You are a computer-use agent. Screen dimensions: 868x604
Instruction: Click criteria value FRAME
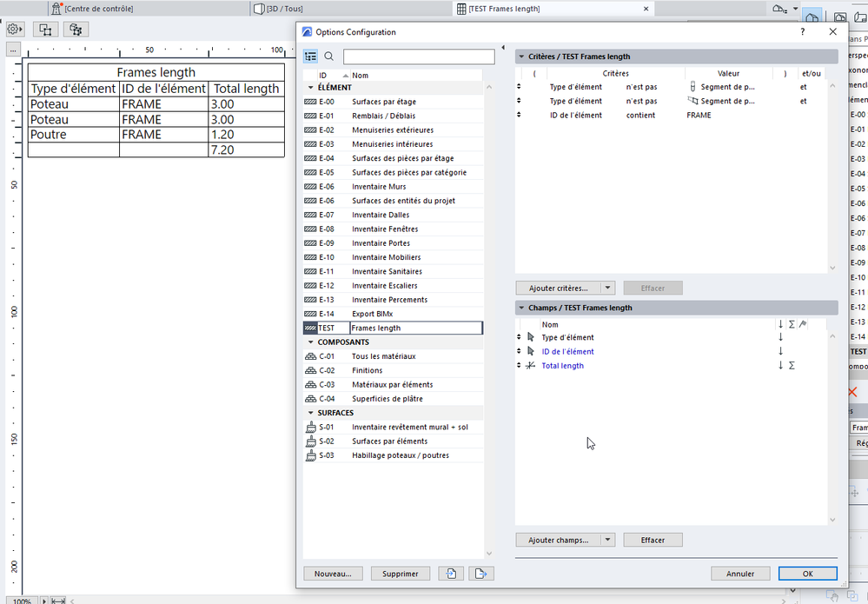(699, 116)
